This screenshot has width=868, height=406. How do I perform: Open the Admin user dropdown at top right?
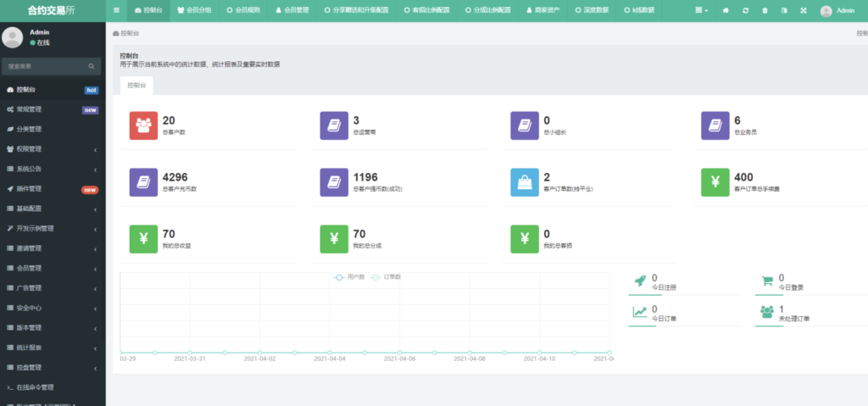click(x=837, y=11)
